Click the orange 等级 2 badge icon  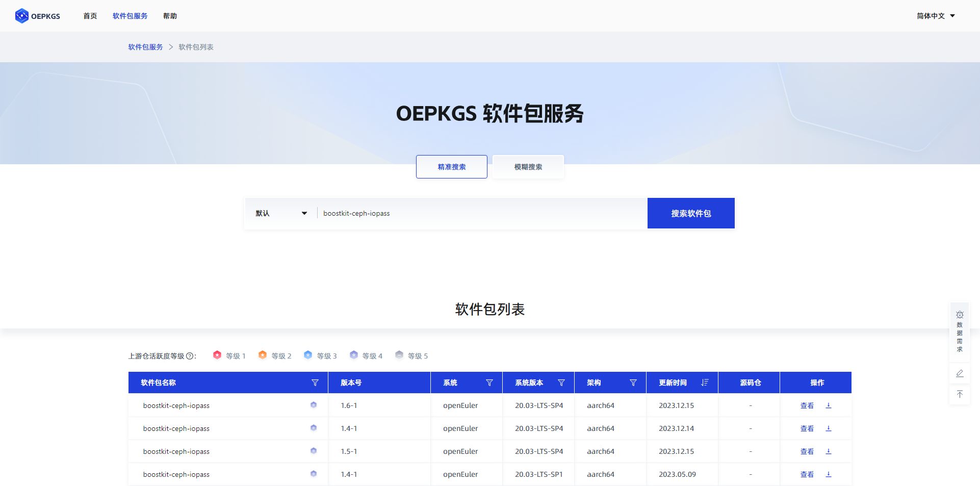click(x=263, y=355)
